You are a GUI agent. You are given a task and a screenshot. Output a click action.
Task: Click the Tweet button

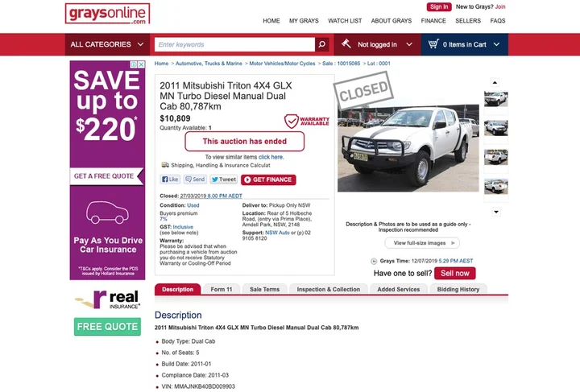coord(223,179)
